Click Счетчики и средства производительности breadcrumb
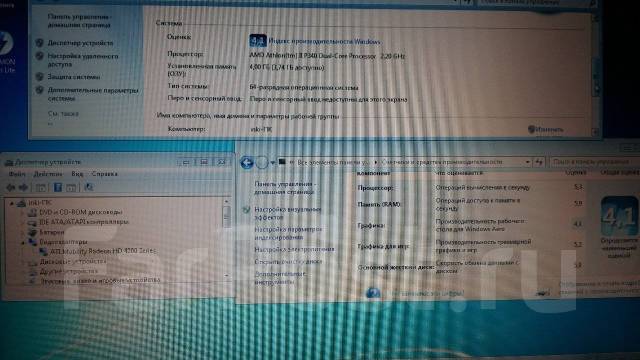Viewport: 640px width, 360px height. click(442, 162)
